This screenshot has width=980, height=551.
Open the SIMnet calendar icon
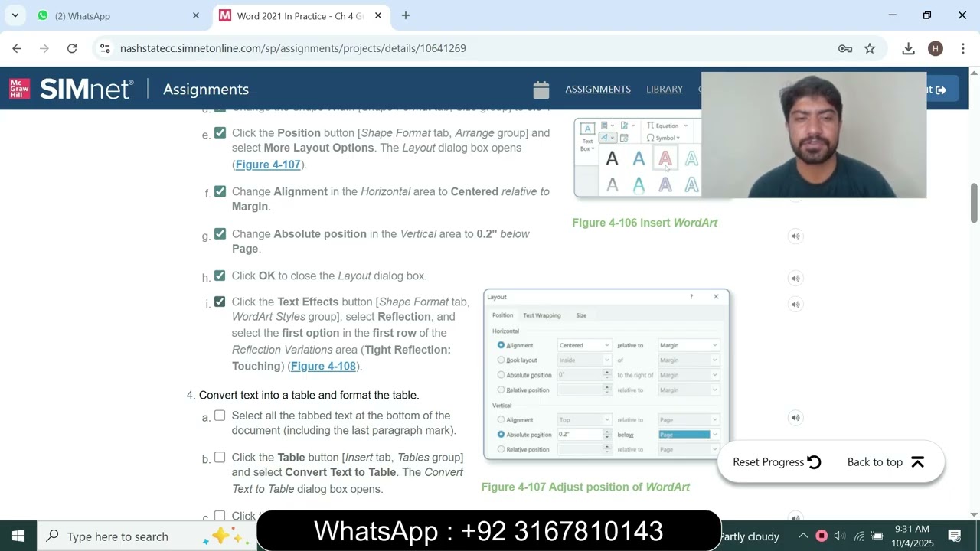tap(541, 90)
